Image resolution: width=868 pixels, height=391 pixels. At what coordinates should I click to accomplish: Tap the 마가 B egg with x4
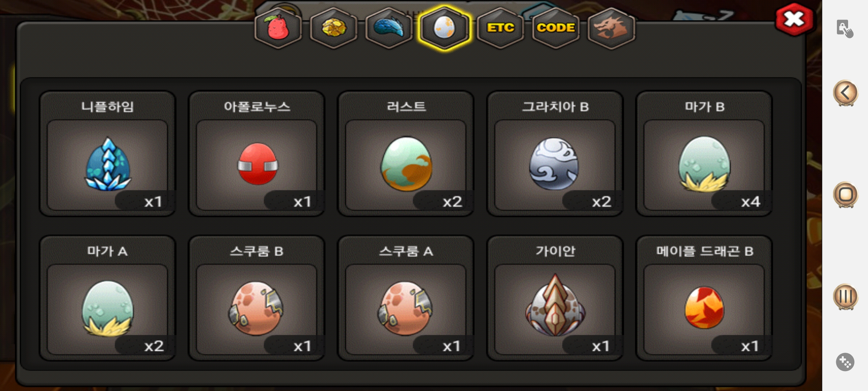pos(704,154)
